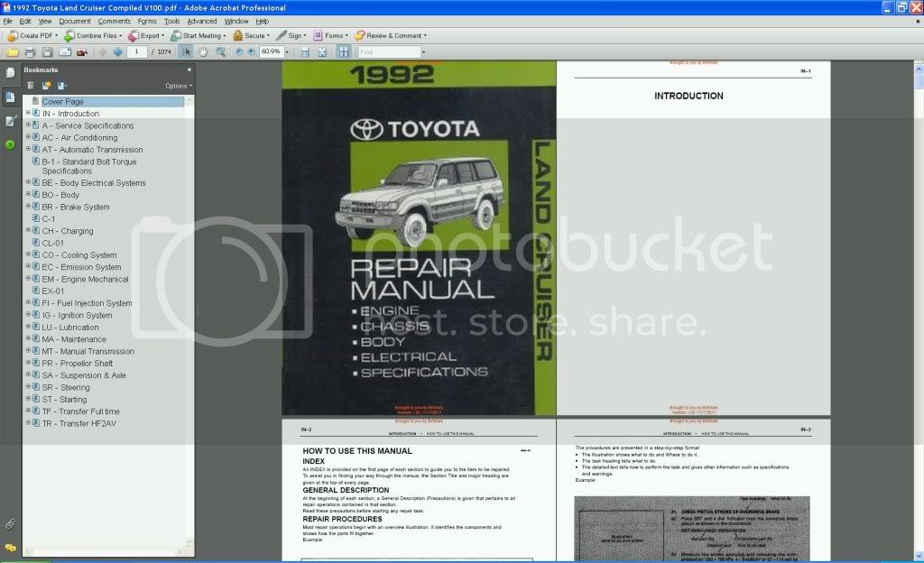Select the Hand tool in toolbar
Viewport: 924px width, 563px height.
click(202, 52)
